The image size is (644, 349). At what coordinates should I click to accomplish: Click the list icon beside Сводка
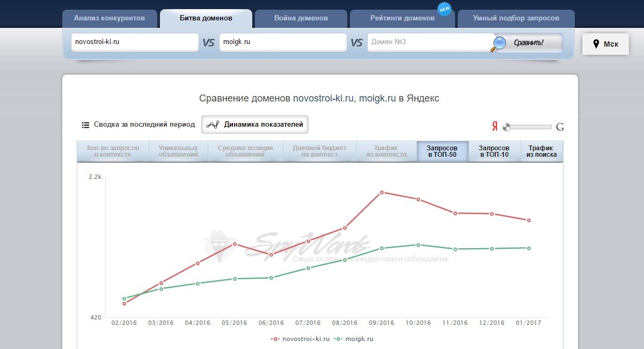point(85,125)
